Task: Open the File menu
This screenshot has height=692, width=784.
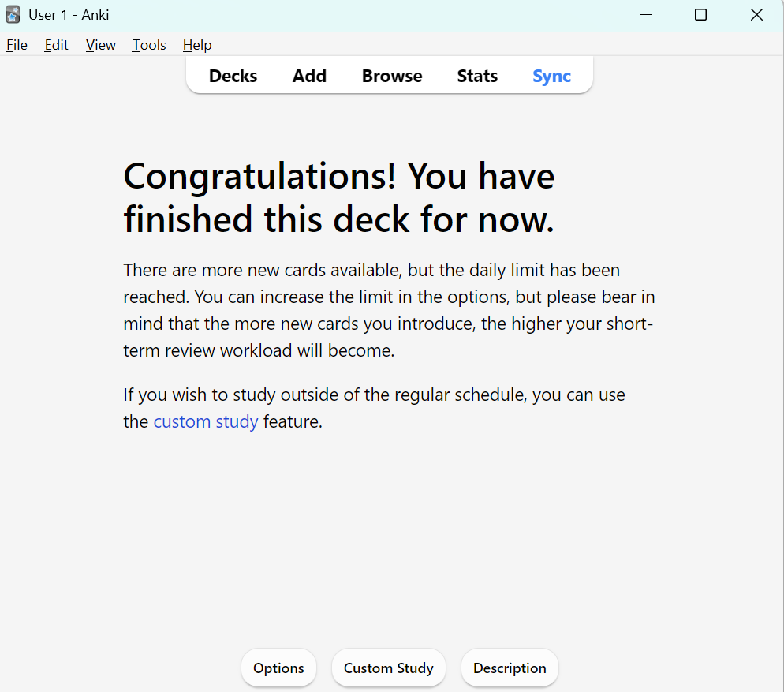Action: tap(17, 45)
